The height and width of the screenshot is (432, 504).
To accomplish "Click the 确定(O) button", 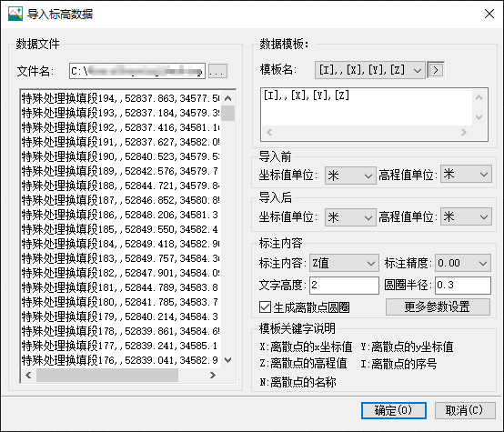I will coord(394,410).
